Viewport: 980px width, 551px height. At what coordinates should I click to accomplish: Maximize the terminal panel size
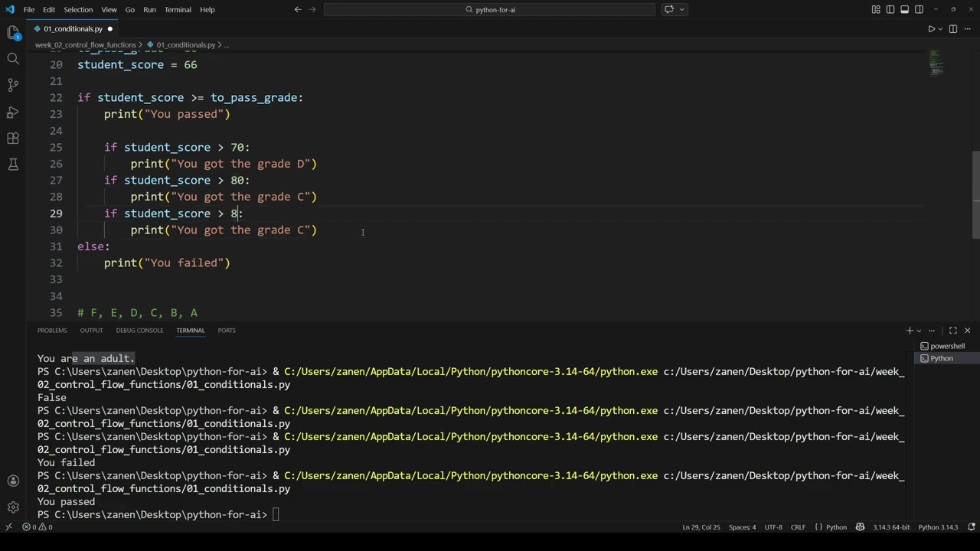pos(953,331)
